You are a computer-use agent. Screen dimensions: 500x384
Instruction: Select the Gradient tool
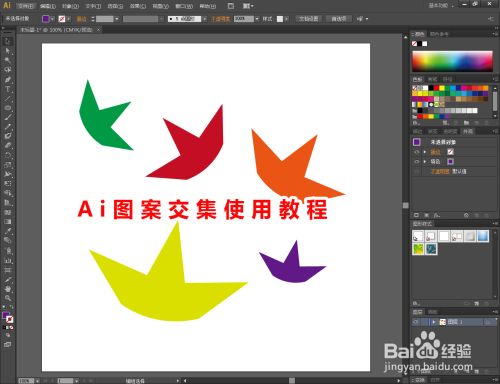coord(7,221)
